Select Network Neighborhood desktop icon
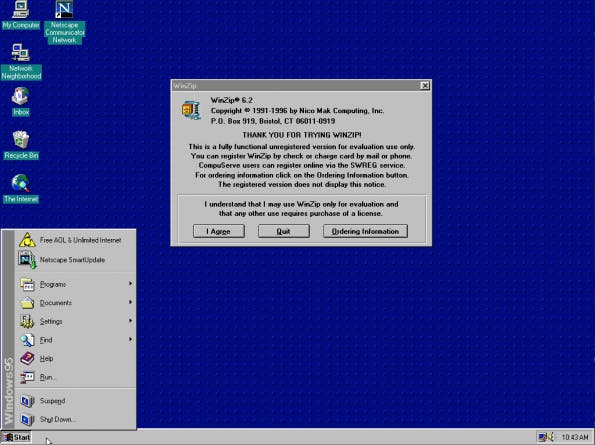 21,62
